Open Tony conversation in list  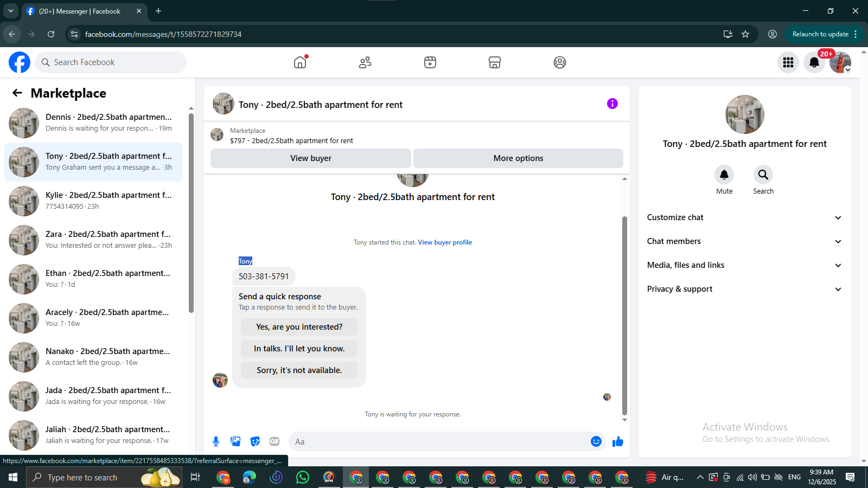(93, 162)
